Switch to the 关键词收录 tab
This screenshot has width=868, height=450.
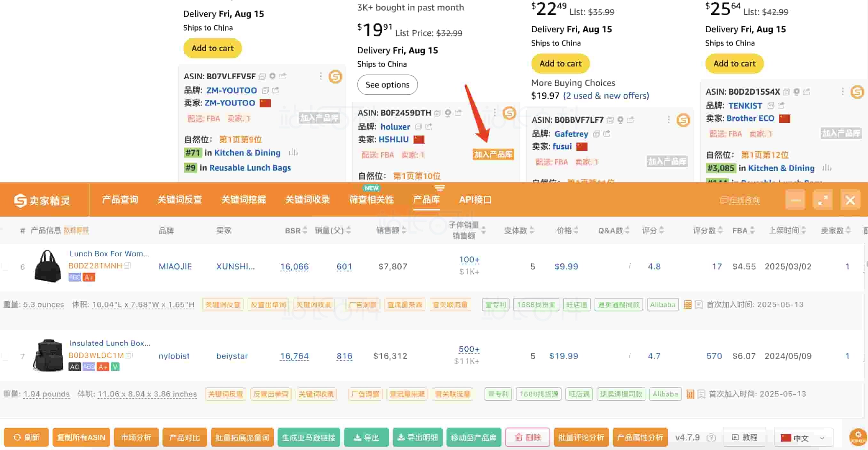307,200
